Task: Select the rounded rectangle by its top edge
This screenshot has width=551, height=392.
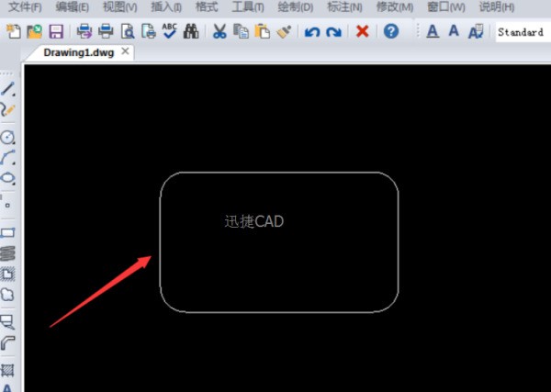Action: point(279,173)
